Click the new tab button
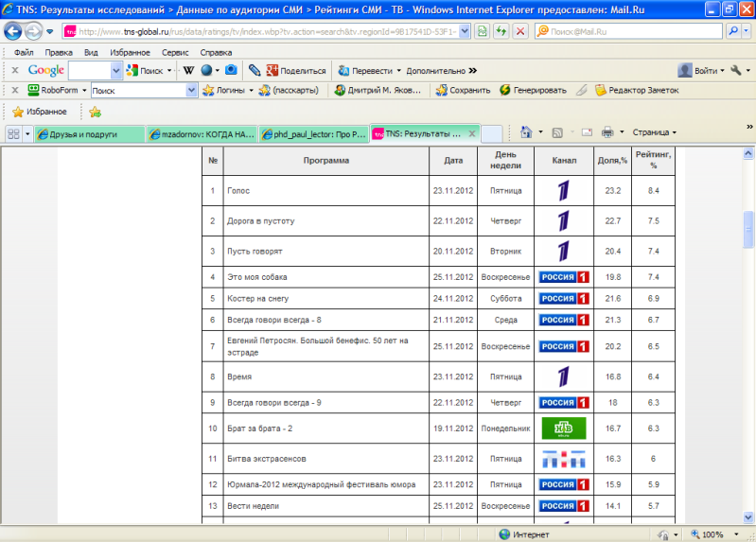756x542 pixels. [492, 134]
